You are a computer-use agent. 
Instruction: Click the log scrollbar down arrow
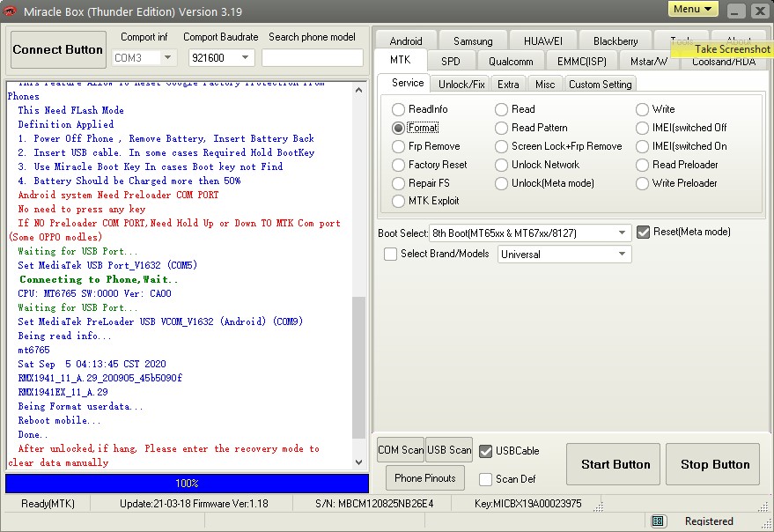point(359,462)
